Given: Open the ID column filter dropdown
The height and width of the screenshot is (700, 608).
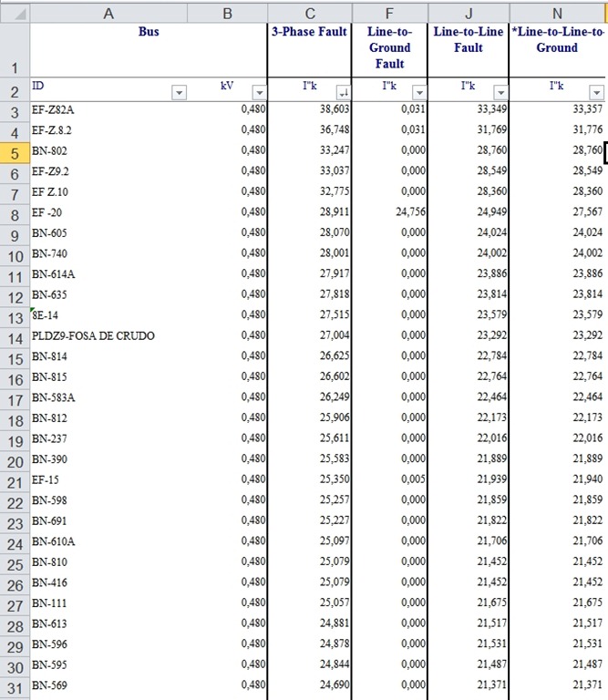Looking at the screenshot, I should click(x=179, y=92).
